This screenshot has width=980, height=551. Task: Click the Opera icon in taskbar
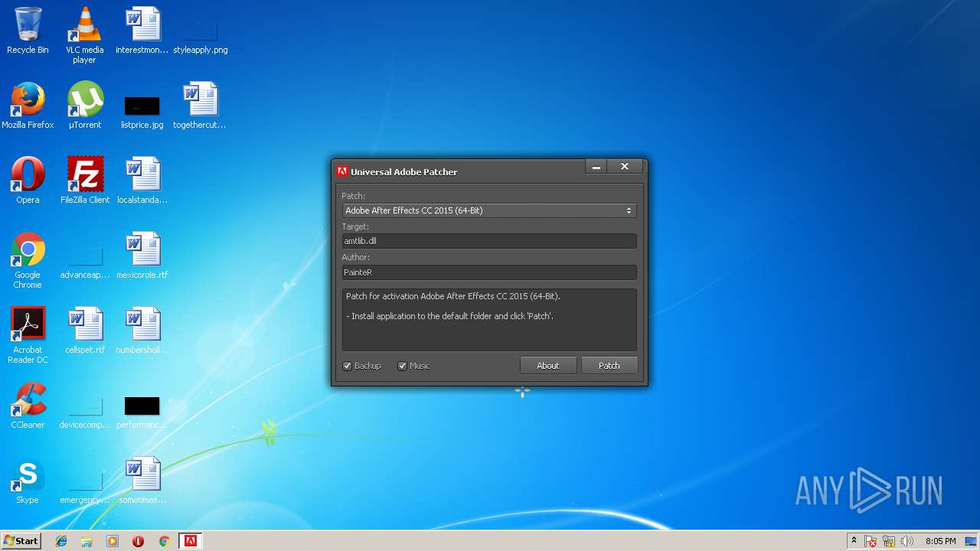tap(139, 541)
